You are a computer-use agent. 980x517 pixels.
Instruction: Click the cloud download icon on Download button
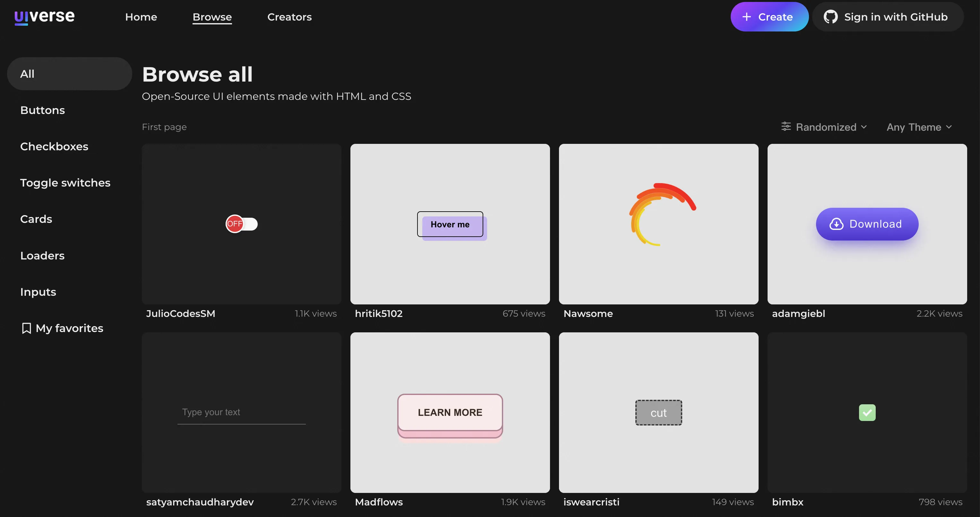click(836, 224)
